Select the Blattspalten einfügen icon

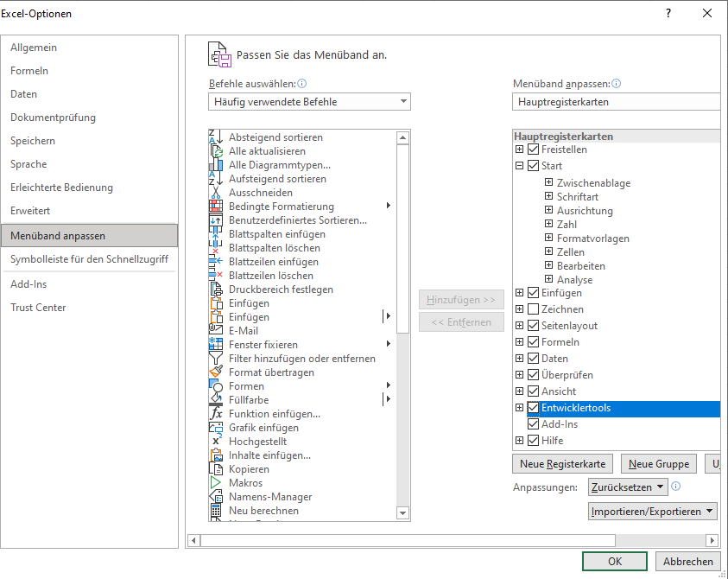pos(216,234)
